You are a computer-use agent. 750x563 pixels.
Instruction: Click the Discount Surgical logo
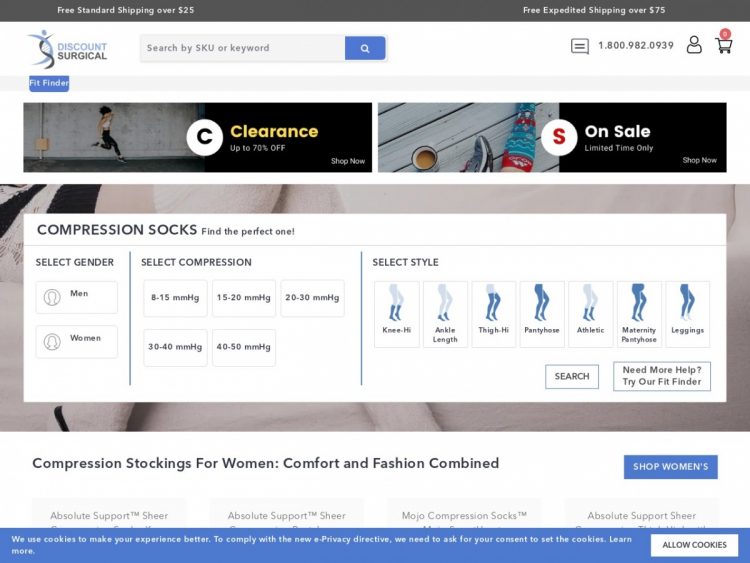pos(67,48)
